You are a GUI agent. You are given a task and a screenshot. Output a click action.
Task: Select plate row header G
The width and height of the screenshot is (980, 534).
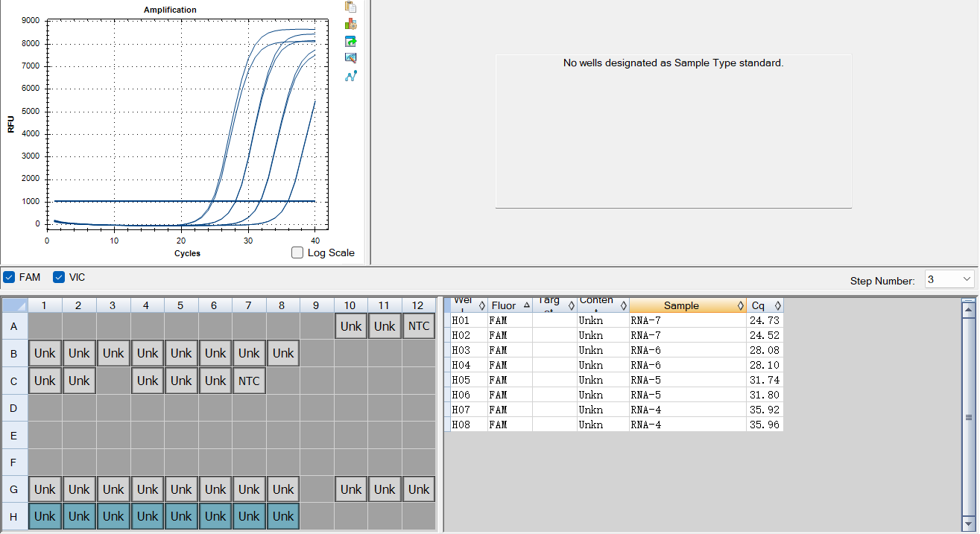15,489
